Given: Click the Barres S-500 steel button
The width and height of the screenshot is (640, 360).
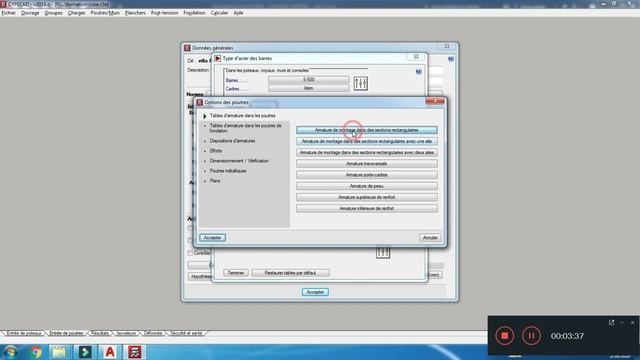Looking at the screenshot, I should [309, 80].
